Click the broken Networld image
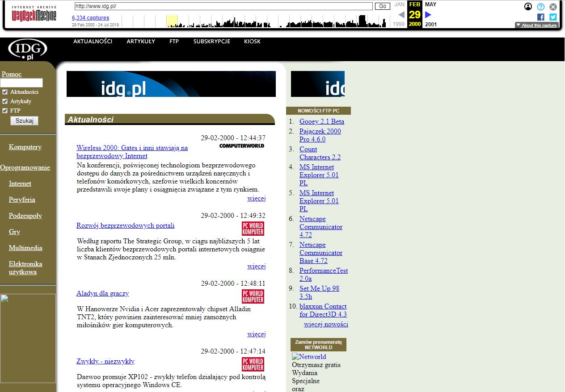The image size is (565, 392). pos(309,357)
